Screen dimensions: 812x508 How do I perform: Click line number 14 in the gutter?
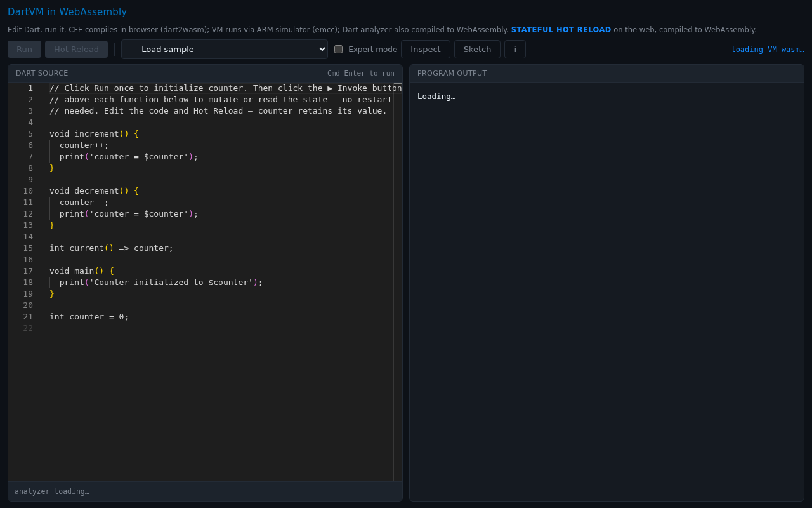click(28, 237)
